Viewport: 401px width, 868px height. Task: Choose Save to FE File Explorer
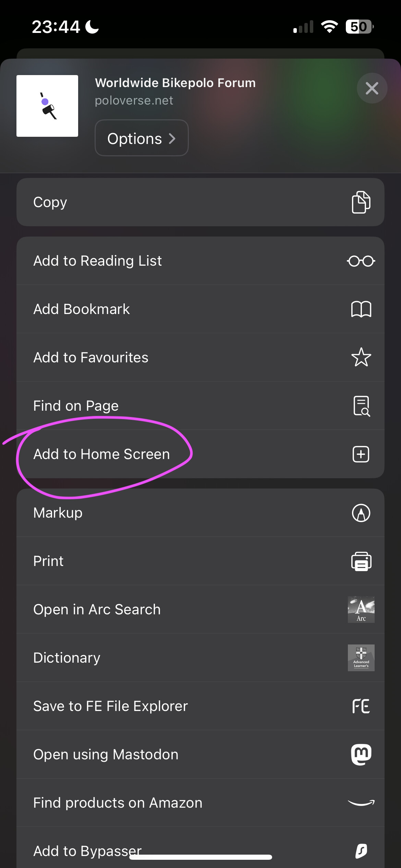200,706
